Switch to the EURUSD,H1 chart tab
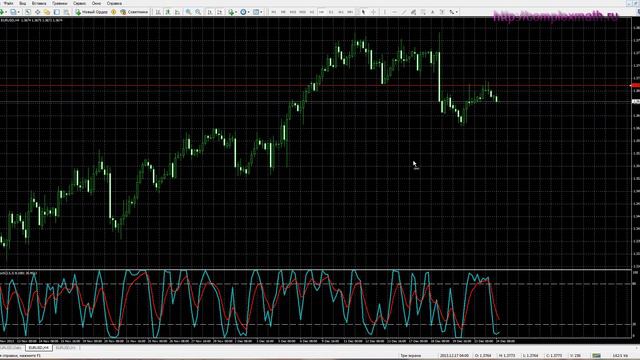Screen dimensions: 640x360 point(66,348)
